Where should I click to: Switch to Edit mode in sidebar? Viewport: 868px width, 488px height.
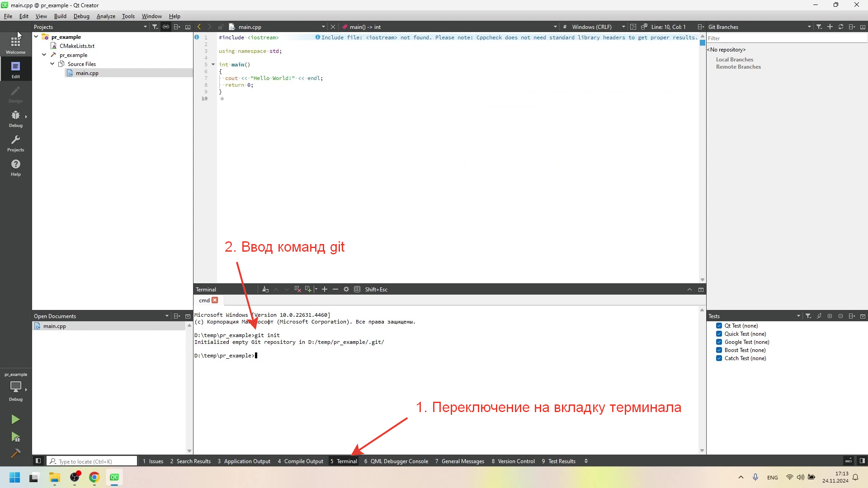(x=16, y=69)
